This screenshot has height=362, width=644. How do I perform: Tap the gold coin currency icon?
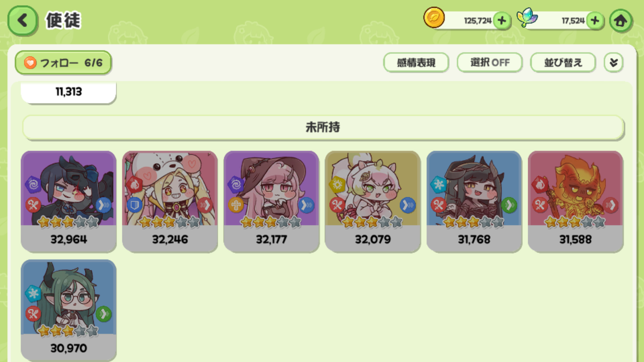click(434, 18)
